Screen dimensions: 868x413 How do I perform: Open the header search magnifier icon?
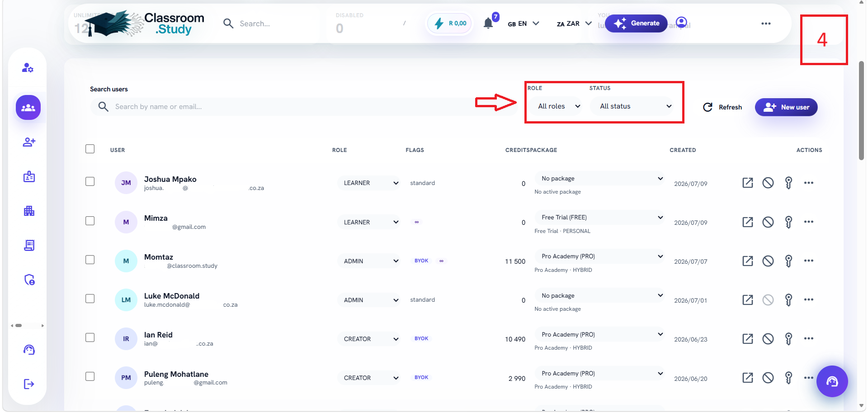[228, 24]
